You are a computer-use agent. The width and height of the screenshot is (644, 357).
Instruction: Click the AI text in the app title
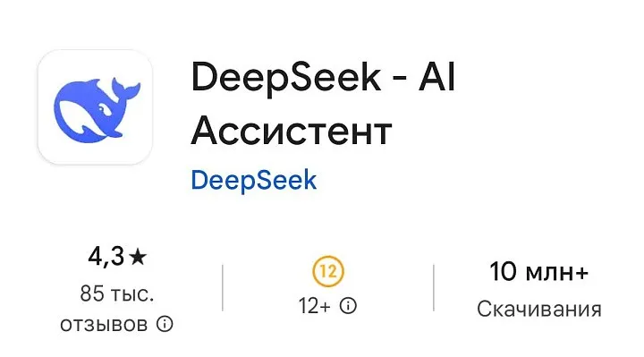(437, 77)
